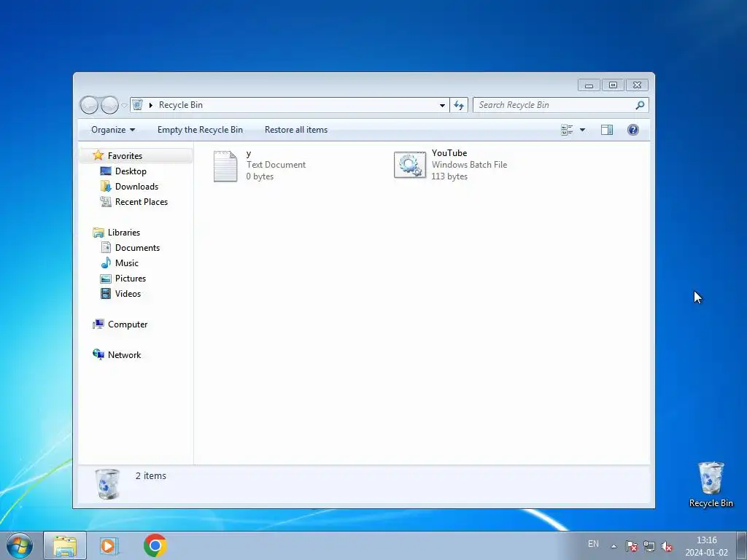The width and height of the screenshot is (747, 560).
Task: Click the Computer icon in sidebar
Action: (x=98, y=324)
